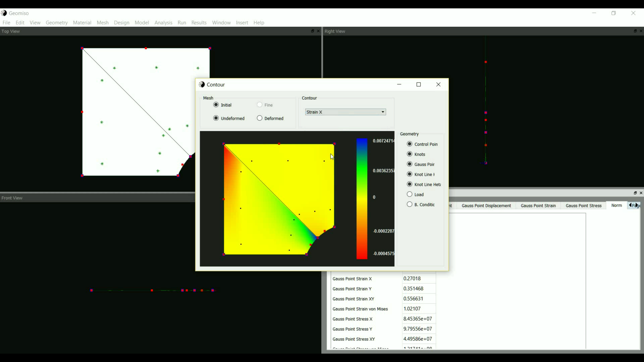
Task: Close the Right View panel
Action: pos(641,31)
